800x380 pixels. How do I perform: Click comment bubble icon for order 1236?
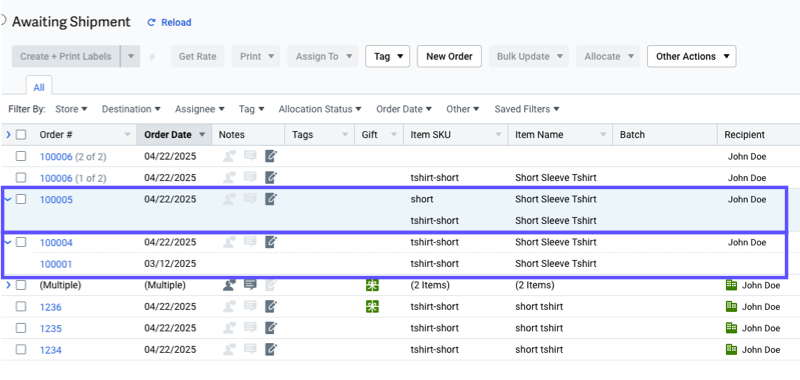pos(250,307)
